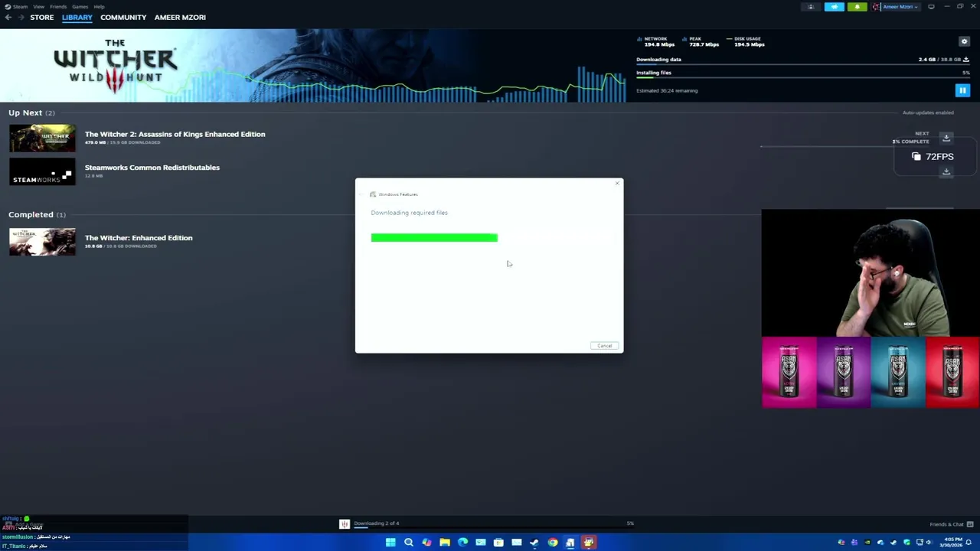This screenshot has height=551, width=980.
Task: Launch Microsoft Edge from taskbar
Action: (462, 543)
